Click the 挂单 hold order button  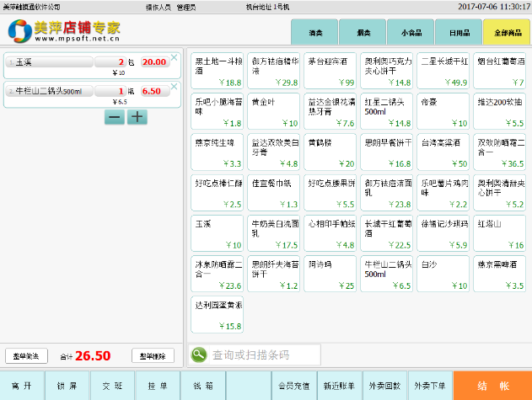coord(158,386)
